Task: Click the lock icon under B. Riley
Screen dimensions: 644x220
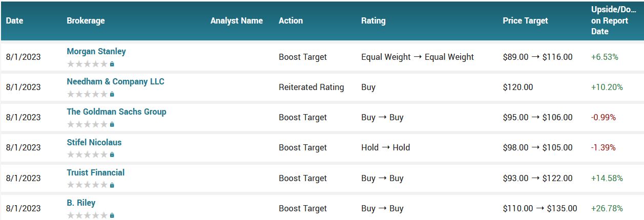Action: point(112,215)
